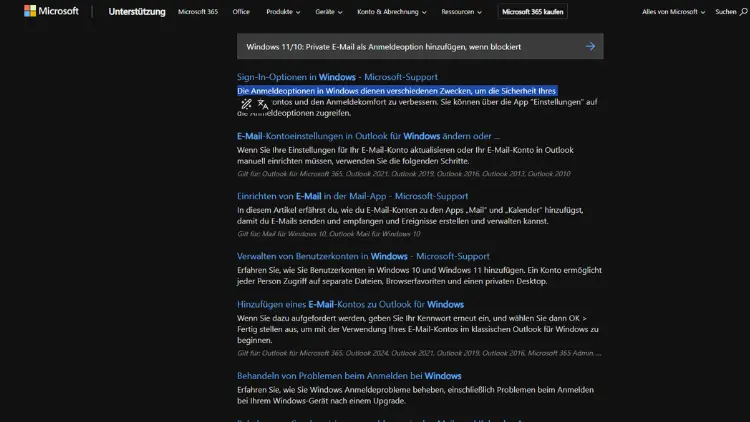The image size is (750, 422).
Task: Click 'Gilt für: Outlook für Microsoft 365, Outlook 2021' line
Action: pos(404,174)
